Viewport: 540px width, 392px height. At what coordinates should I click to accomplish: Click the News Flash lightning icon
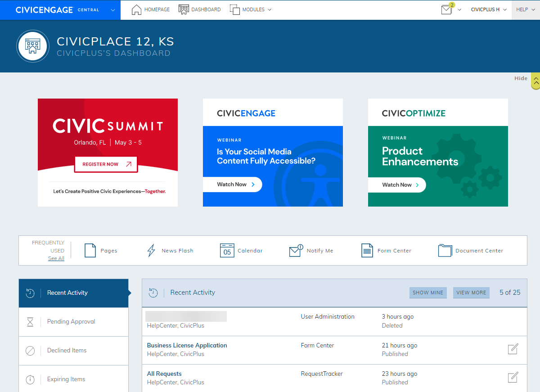[151, 250]
